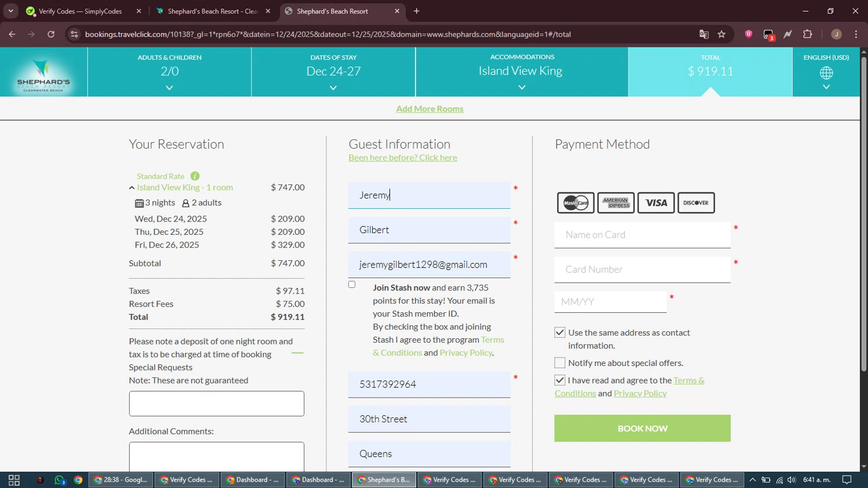This screenshot has height=488, width=868.
Task: Click the phone number field 5317392964
Action: coord(429,385)
